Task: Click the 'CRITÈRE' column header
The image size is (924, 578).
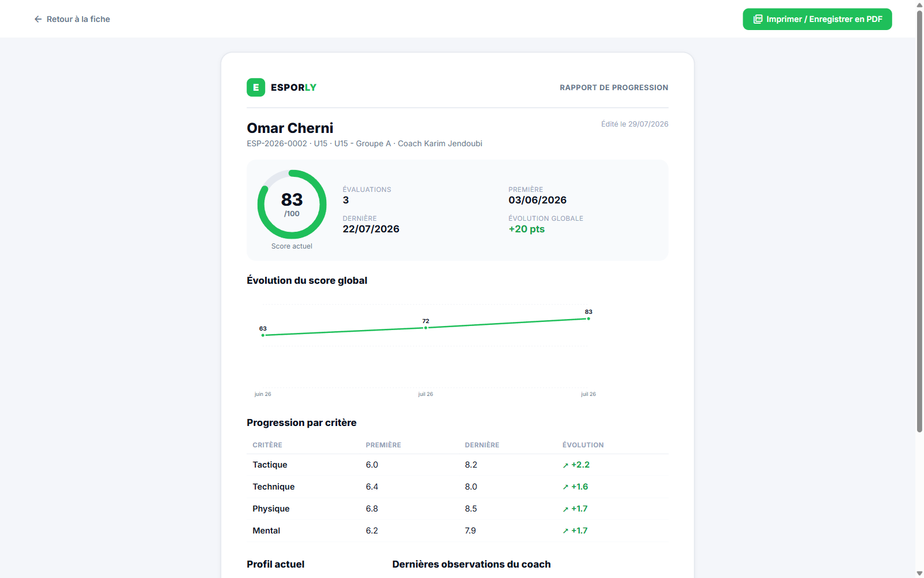Action: (267, 445)
